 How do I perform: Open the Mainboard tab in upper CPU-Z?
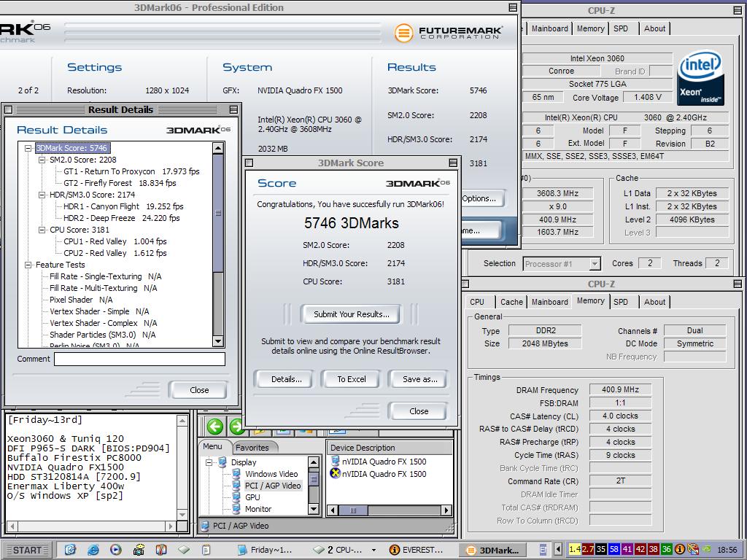click(x=550, y=28)
